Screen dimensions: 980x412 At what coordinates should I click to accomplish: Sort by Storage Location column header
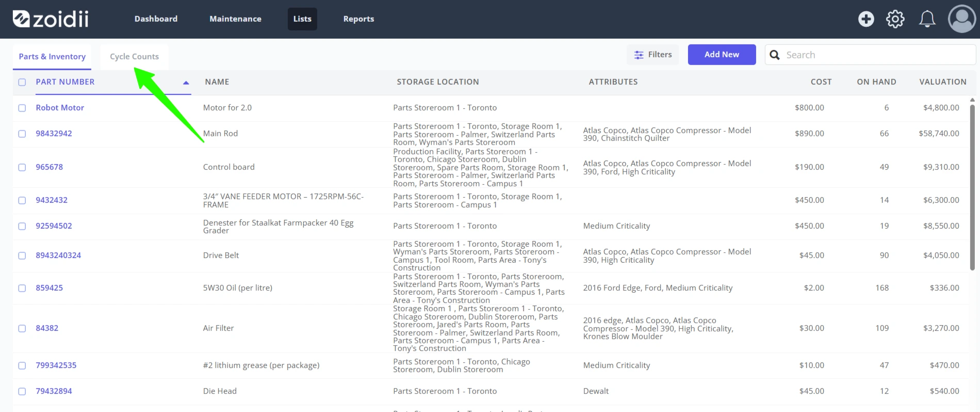(437, 82)
